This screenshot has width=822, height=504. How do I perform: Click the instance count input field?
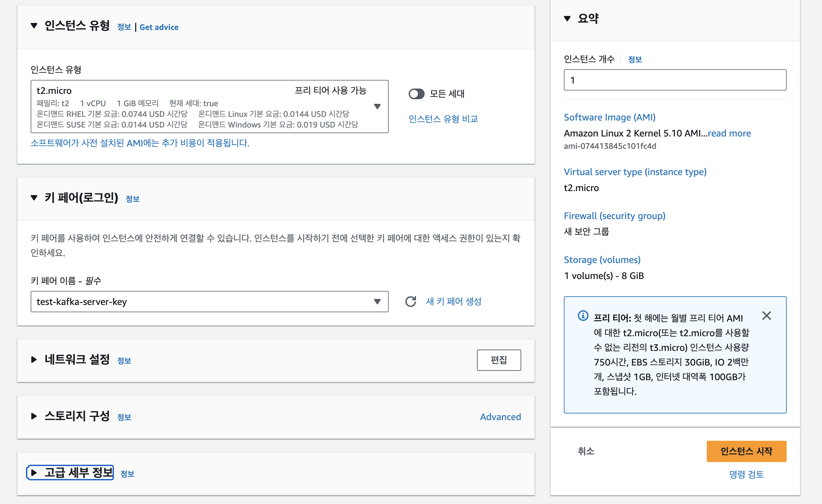click(x=674, y=80)
